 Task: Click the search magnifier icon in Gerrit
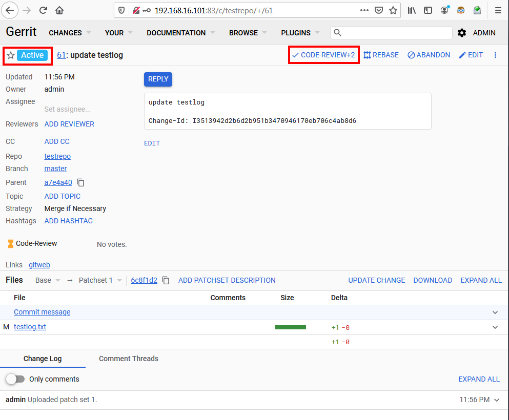338,33
